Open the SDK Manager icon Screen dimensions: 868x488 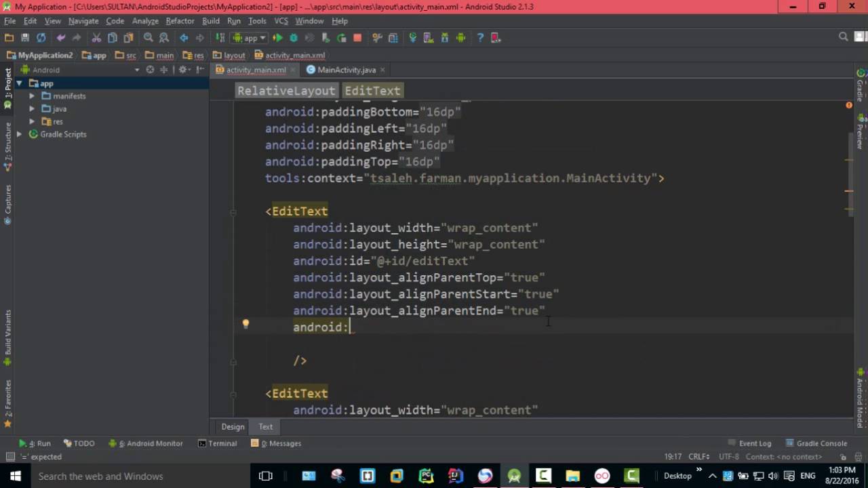445,38
